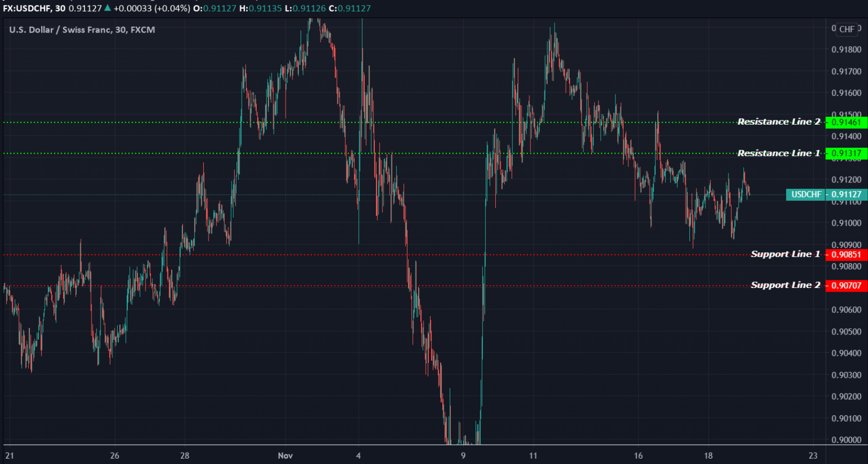Click the 0.90000 level on price scale
Screen dimensions: 868x464
(x=846, y=440)
